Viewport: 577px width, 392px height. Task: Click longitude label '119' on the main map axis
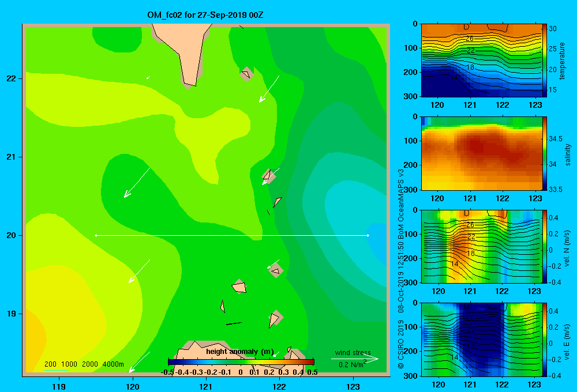pos(59,386)
